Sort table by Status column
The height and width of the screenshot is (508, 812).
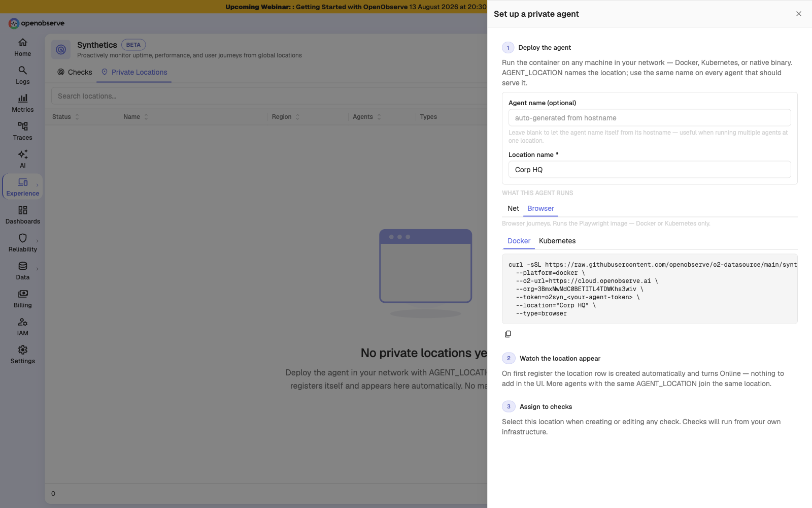click(x=66, y=117)
